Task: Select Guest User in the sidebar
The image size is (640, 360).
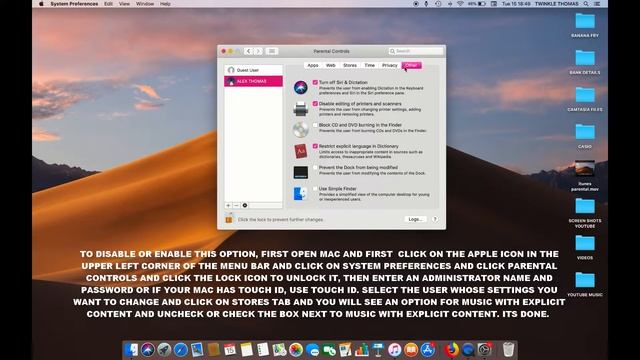Action: click(x=253, y=70)
